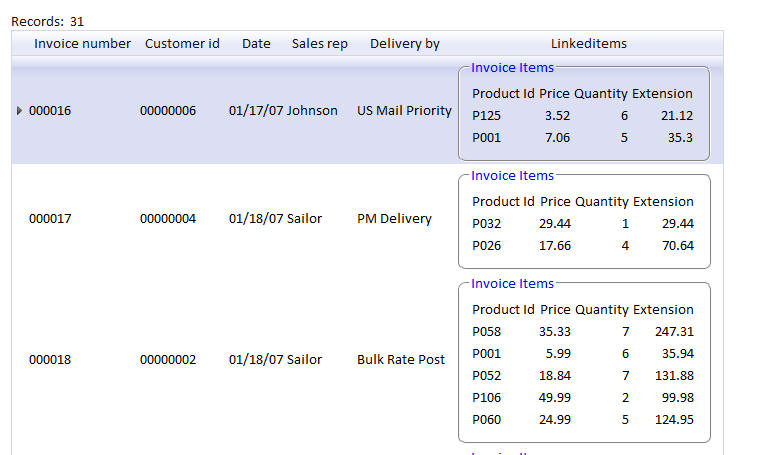Image resolution: width=762 pixels, height=455 pixels.
Task: Select invoice row 000017
Action: 367,219
